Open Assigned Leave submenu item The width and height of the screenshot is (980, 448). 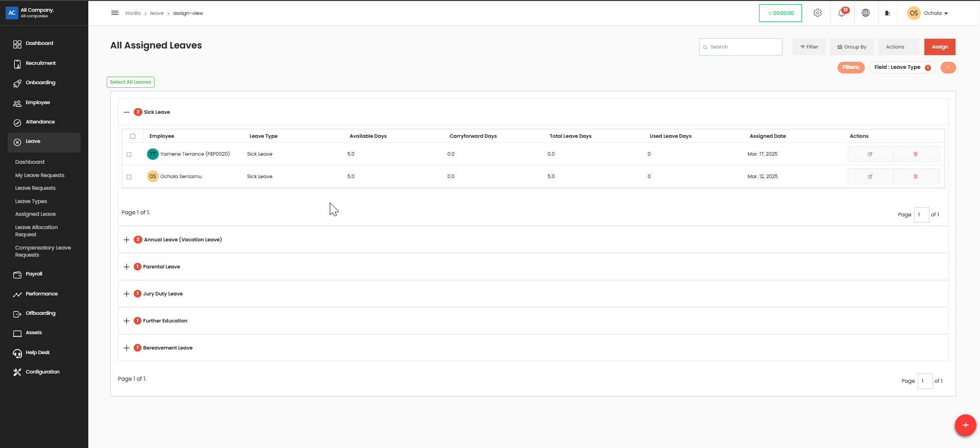(35, 214)
